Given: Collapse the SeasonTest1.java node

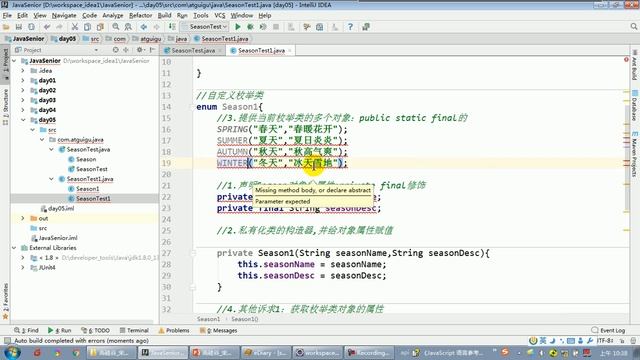Looking at the screenshot, I should (x=51, y=179).
